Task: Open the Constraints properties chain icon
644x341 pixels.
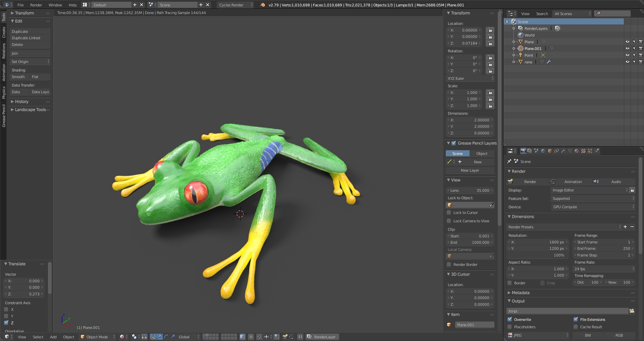Action: click(x=556, y=151)
